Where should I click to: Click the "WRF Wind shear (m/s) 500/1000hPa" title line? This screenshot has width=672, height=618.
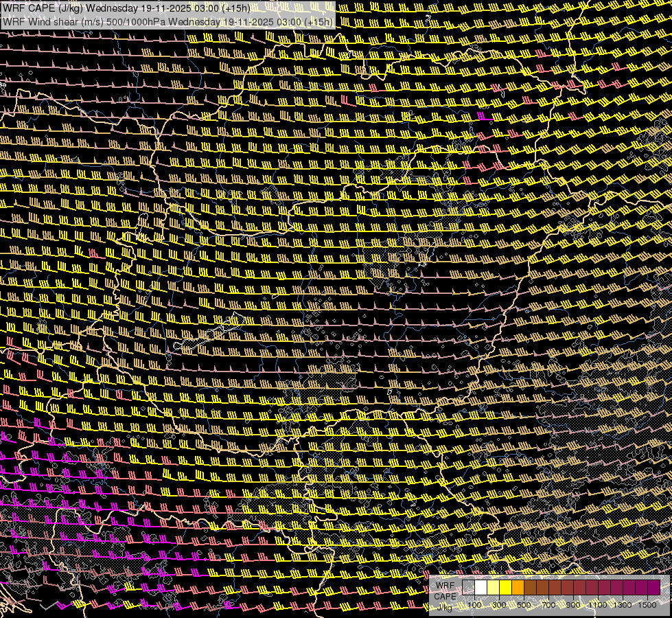pos(168,21)
